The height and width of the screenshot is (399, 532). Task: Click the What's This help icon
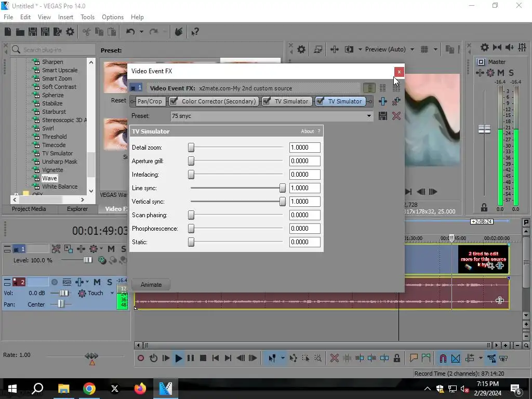195,32
